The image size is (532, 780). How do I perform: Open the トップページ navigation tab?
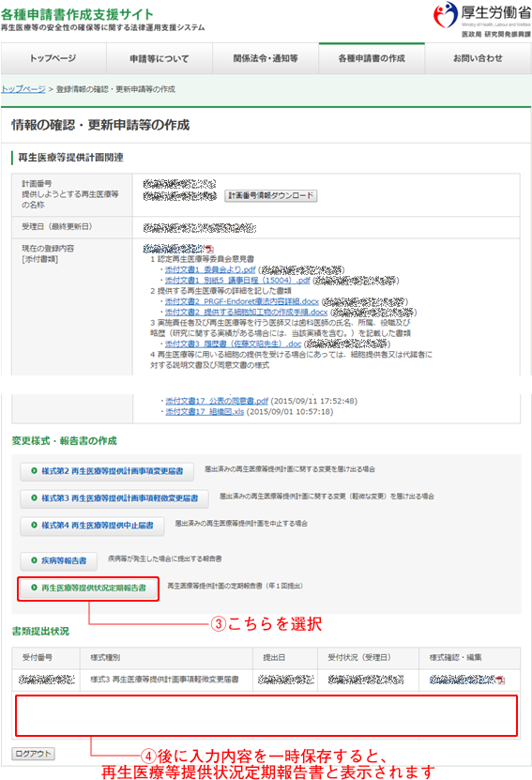[x=53, y=58]
